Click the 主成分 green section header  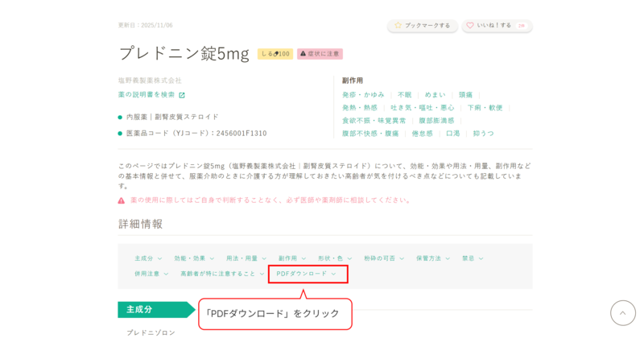(x=156, y=310)
